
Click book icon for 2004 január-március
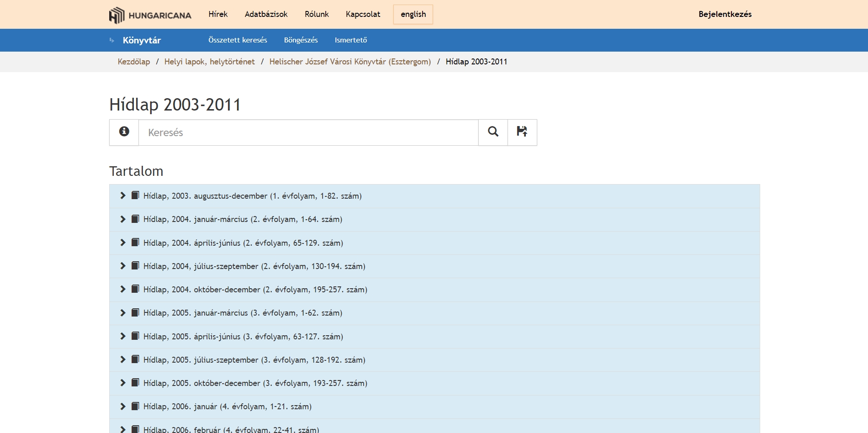135,219
